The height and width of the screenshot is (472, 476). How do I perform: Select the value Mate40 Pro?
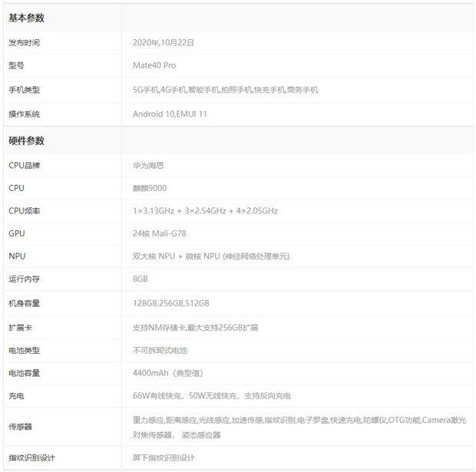(154, 65)
